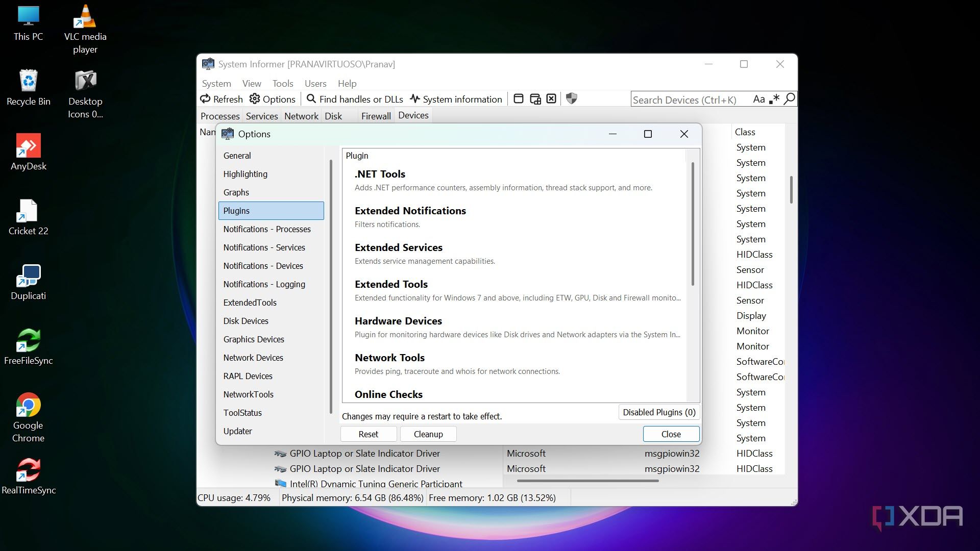Click the Search Devices input field
The width and height of the screenshot is (980, 551).
(x=691, y=99)
